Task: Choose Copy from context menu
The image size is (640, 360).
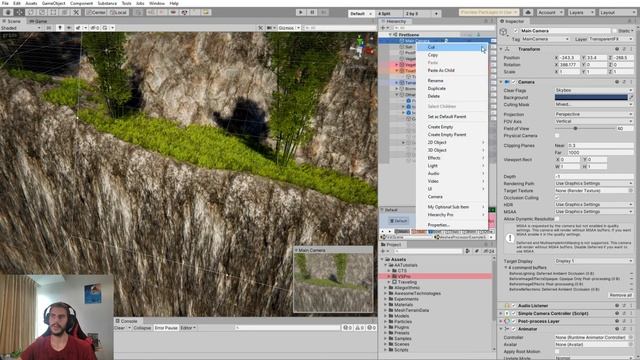Action: 452,55
